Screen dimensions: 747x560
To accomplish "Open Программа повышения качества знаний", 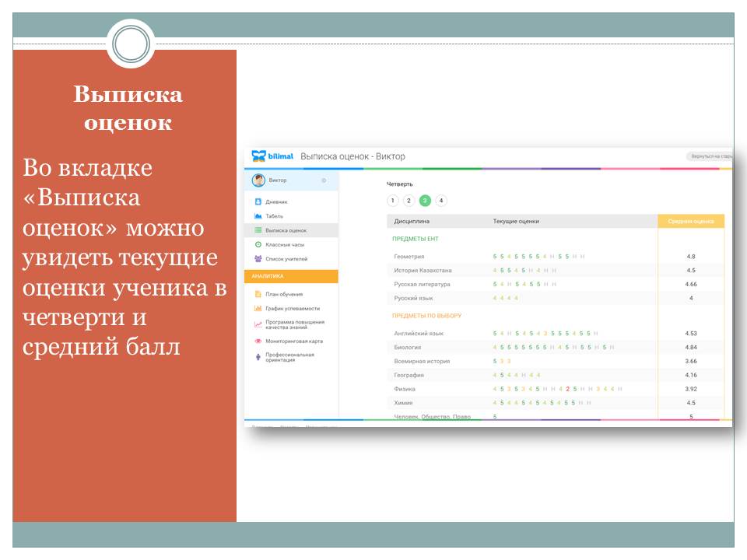I will [294, 324].
